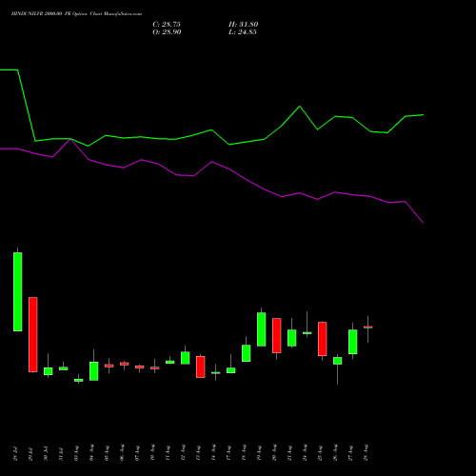Select the 12 Aug date axis label
Image resolution: width=476 pixels, height=476 pixels.
coord(183,453)
